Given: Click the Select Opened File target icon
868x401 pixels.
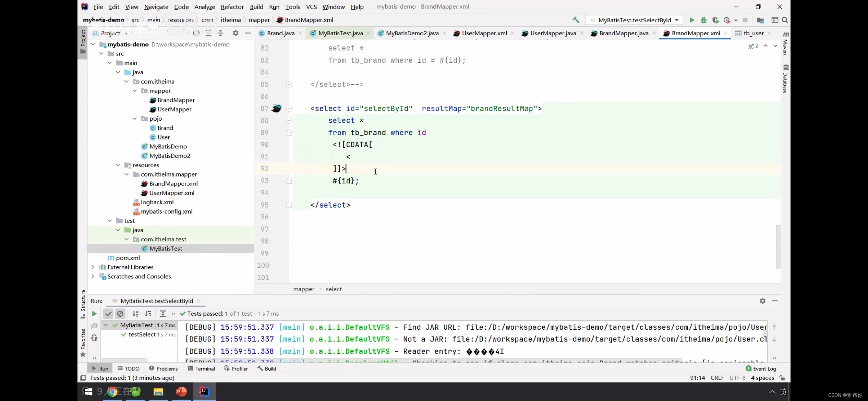Looking at the screenshot, I should [x=196, y=33].
